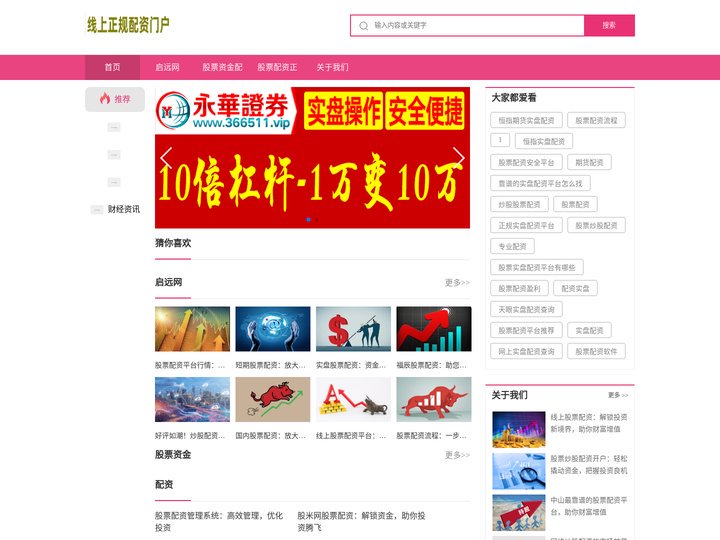Image resolution: width=720 pixels, height=540 pixels.
Task: Open thumbnail for 好评如潮 炒股配资 article
Action: (x=192, y=399)
